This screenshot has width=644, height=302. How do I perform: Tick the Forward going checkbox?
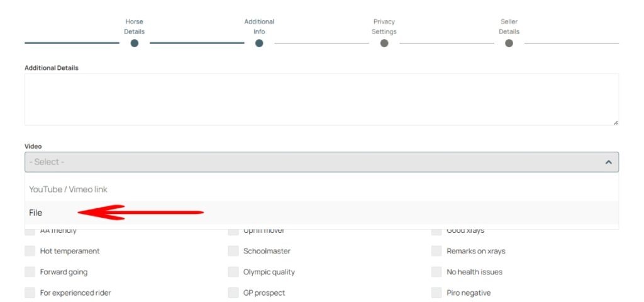point(30,272)
